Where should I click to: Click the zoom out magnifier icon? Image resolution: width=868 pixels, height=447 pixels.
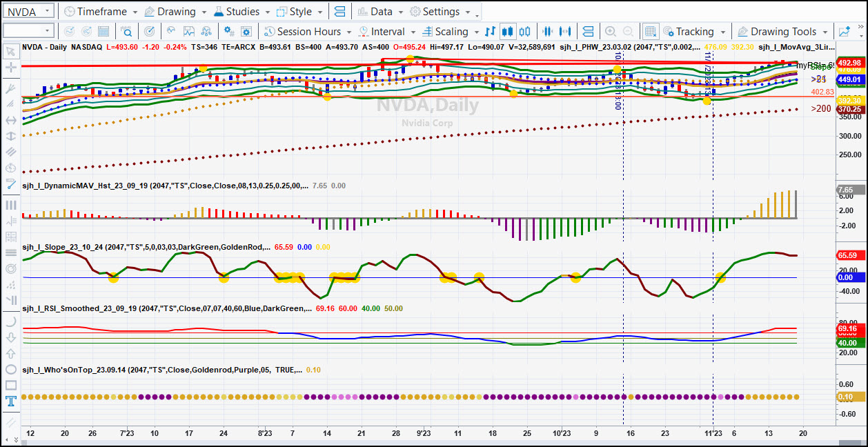click(x=628, y=32)
